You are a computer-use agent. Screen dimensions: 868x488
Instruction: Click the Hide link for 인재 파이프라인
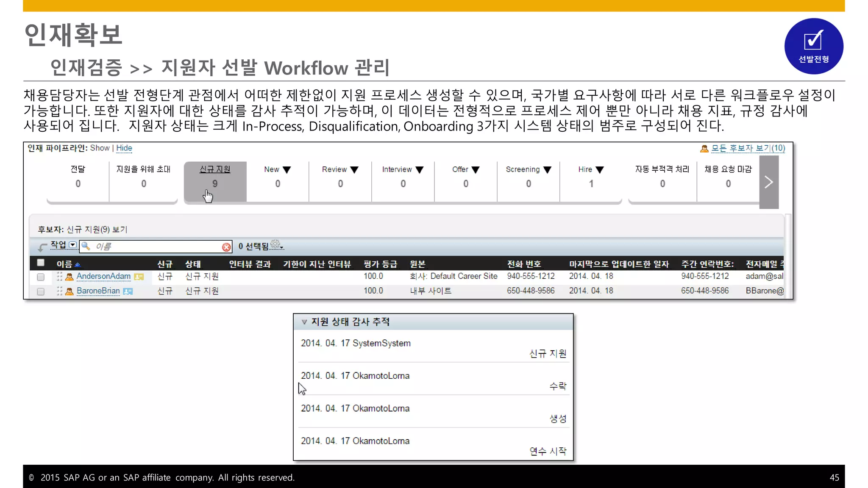tap(124, 148)
